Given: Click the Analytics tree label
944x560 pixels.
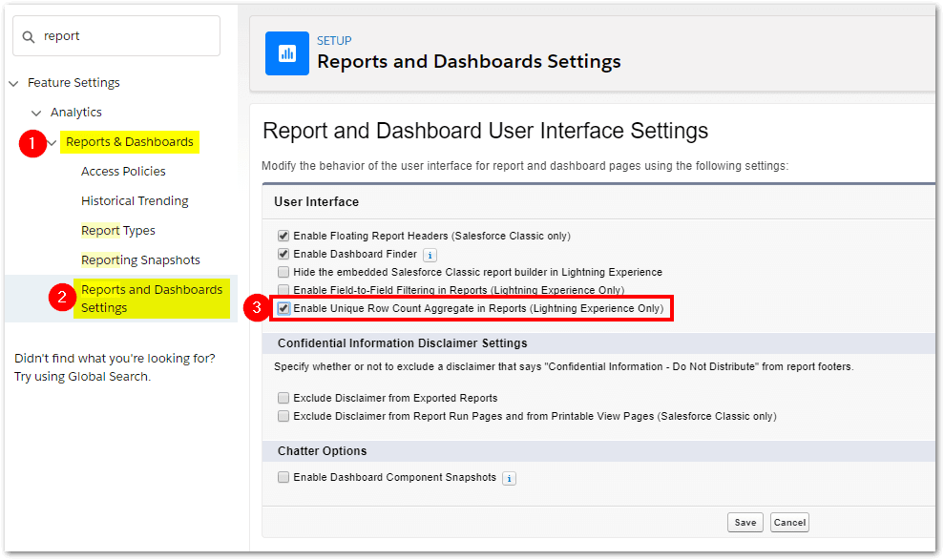Looking at the screenshot, I should click(75, 112).
